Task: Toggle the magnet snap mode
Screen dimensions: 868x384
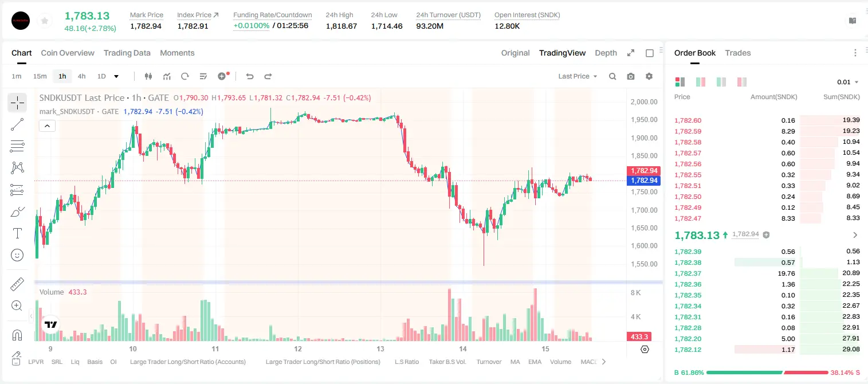Action: [x=17, y=335]
